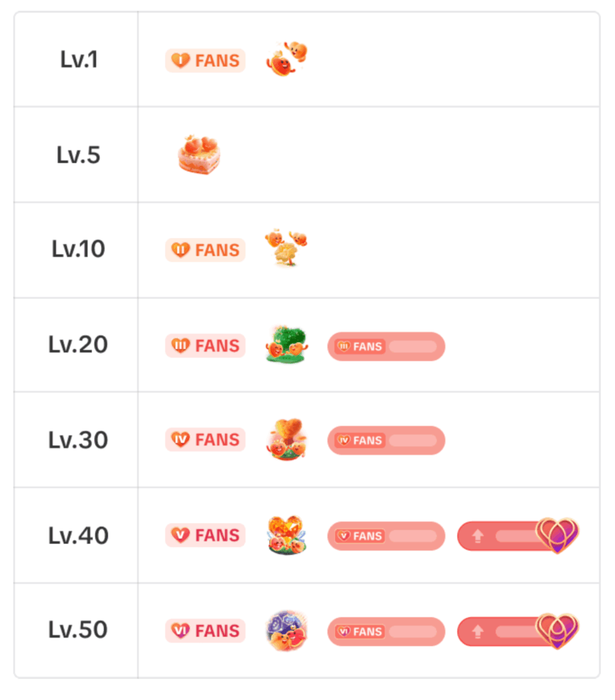The height and width of the screenshot is (700, 615).
Task: Click the Lv.30 FANS IV entrance banner
Action: coord(386,440)
